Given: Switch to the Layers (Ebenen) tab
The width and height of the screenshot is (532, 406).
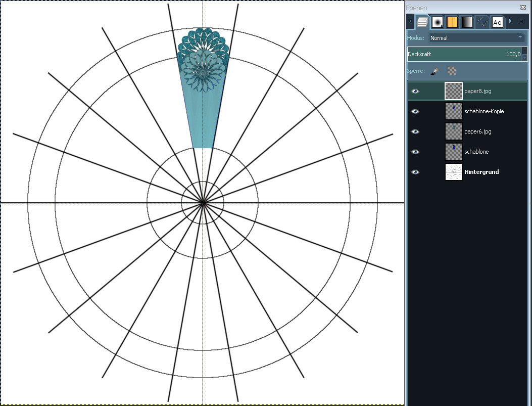Looking at the screenshot, I should pyautogui.click(x=422, y=22).
